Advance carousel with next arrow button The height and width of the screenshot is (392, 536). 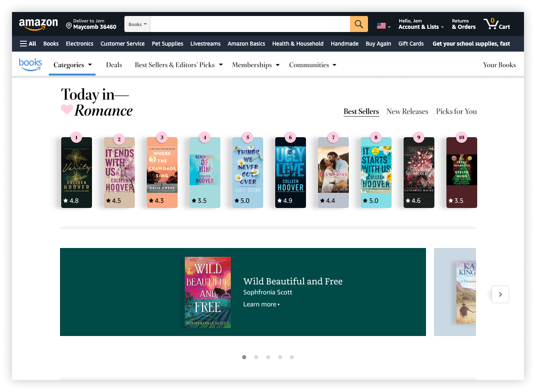tap(500, 294)
